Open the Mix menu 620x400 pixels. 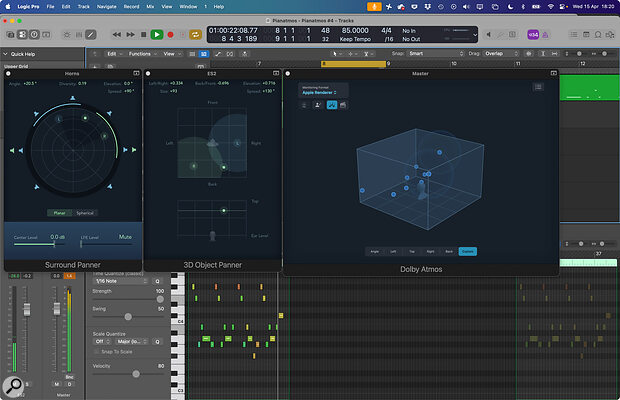[150, 7]
